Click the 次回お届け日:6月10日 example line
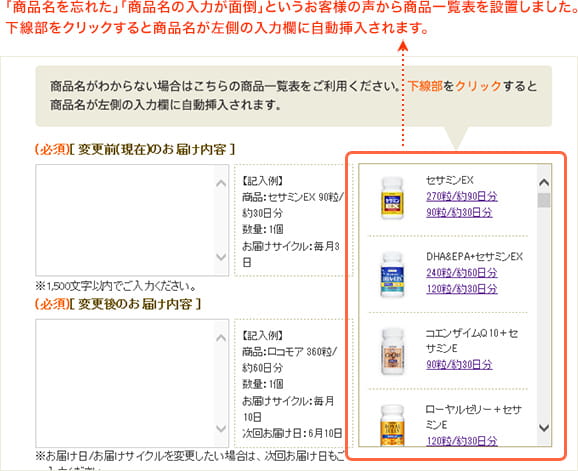This screenshot has height=471, width=578. coord(292,433)
